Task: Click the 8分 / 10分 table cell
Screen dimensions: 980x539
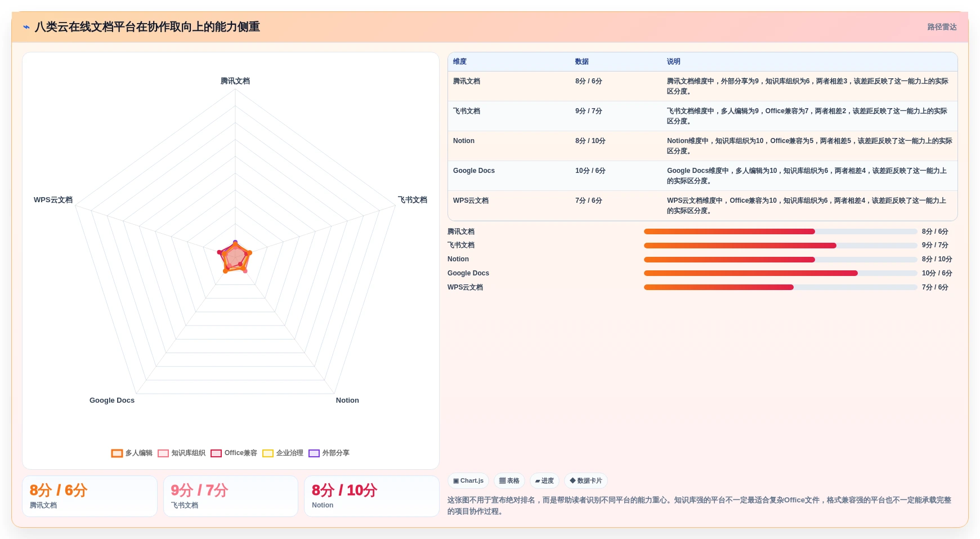Action: point(590,141)
